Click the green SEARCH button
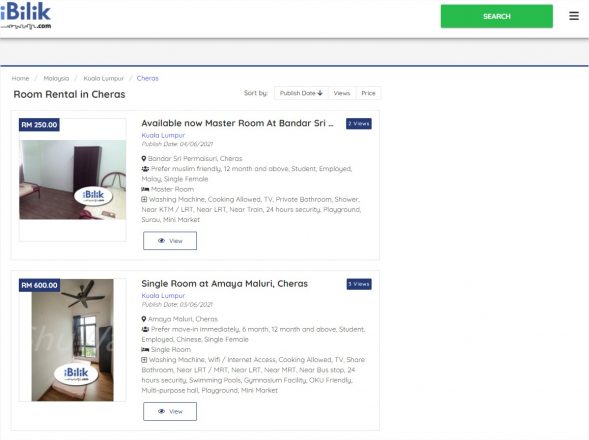 497,16
